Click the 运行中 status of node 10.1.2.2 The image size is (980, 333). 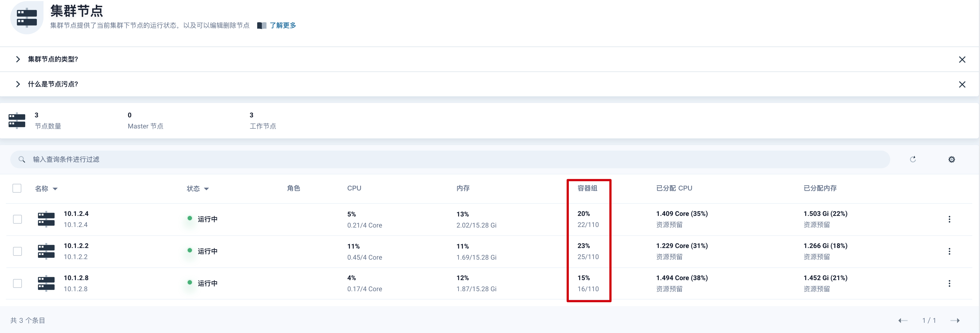tap(207, 251)
